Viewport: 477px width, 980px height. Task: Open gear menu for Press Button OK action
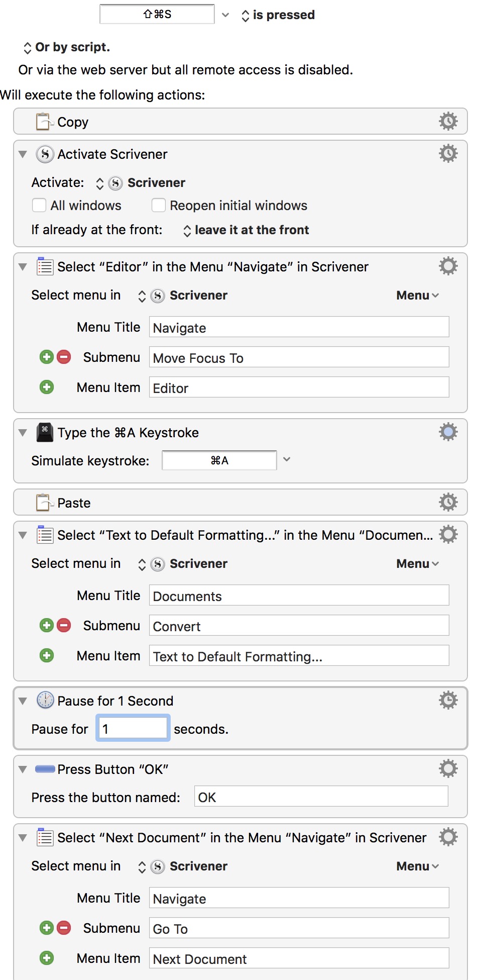click(448, 769)
